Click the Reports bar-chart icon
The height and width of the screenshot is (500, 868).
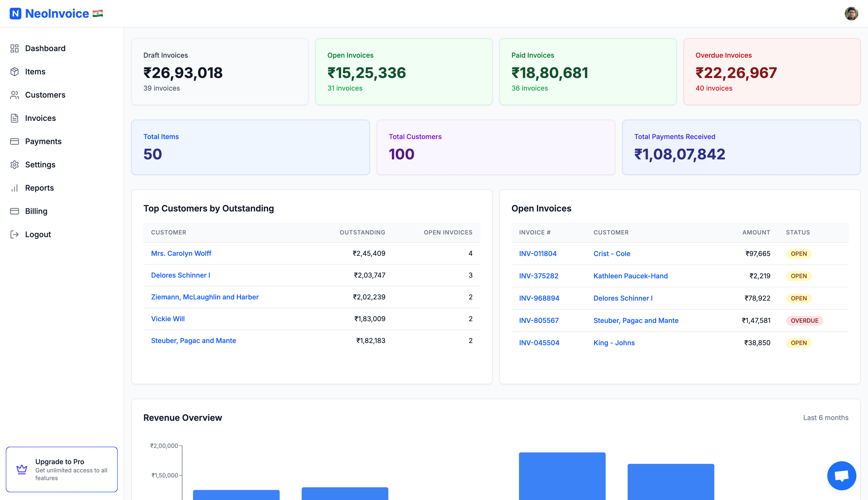tap(15, 188)
